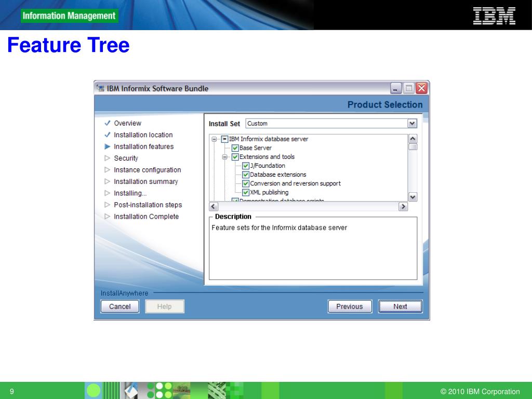
Task: Click the IBM logo in the header
Action: 494,16
